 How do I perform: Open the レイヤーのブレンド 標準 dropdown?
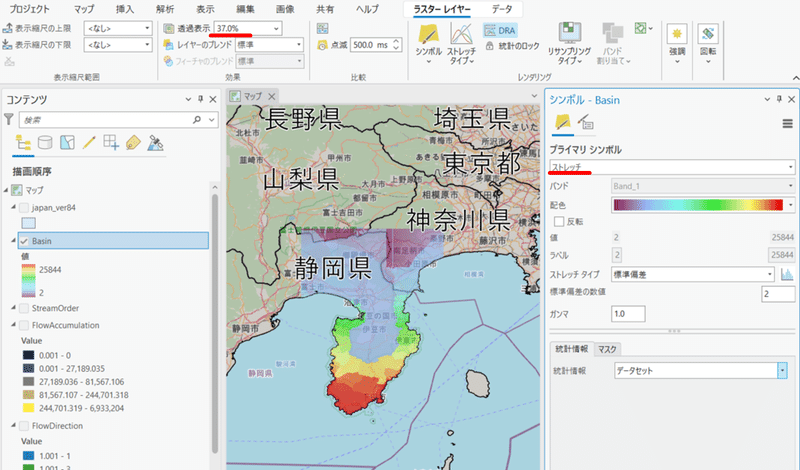coord(269,45)
